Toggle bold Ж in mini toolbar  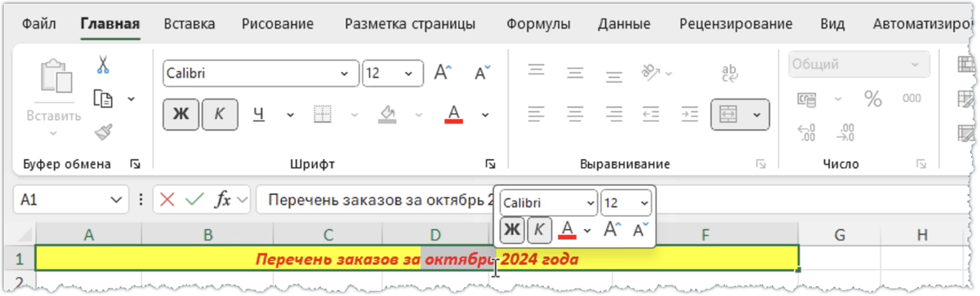512,230
